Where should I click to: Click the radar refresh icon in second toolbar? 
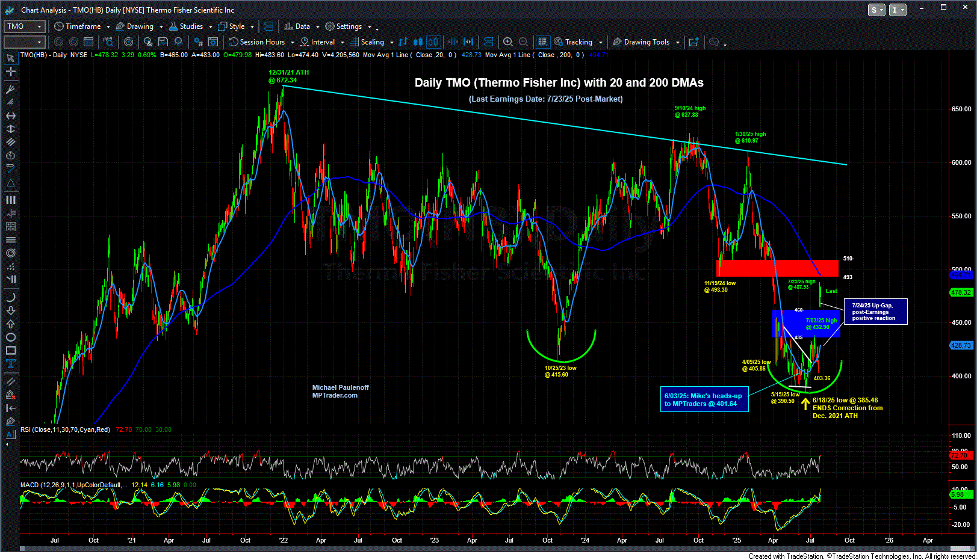tap(128, 42)
